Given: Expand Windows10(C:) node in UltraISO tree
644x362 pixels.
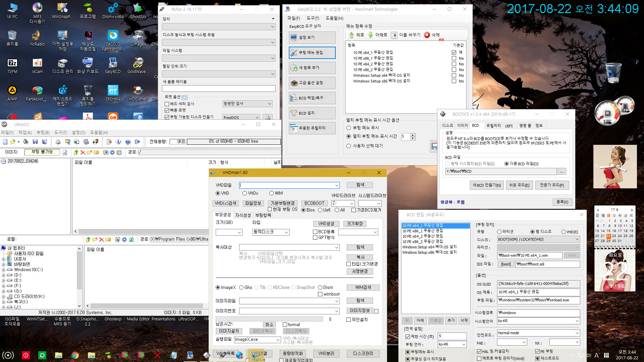Looking at the screenshot, I should coord(3,270).
